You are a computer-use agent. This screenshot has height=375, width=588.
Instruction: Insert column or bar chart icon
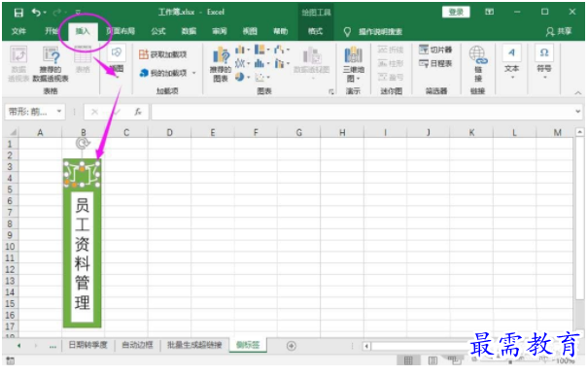coord(240,50)
